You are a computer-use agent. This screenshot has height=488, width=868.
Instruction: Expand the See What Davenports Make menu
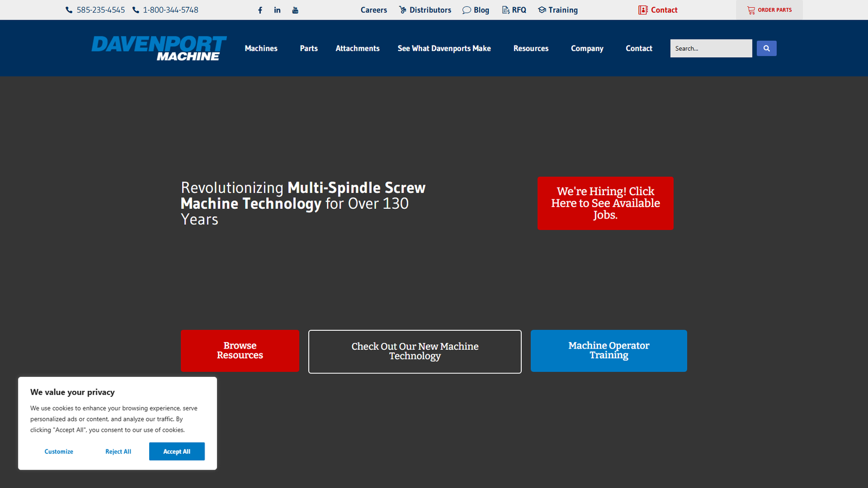tap(444, 48)
